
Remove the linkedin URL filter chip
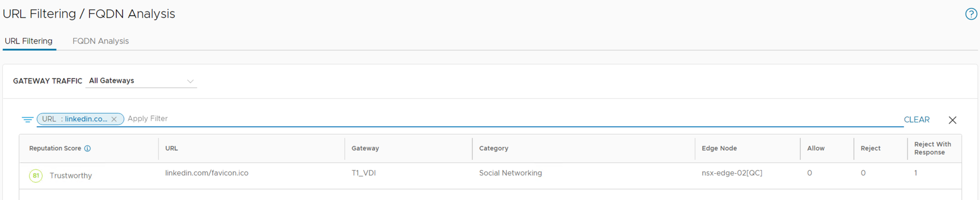[x=114, y=119]
